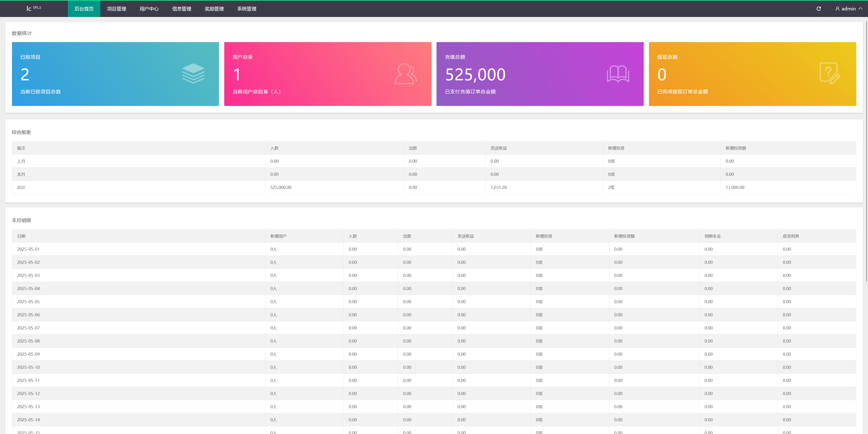Click the vertical page scrollbar

(x=866, y=152)
